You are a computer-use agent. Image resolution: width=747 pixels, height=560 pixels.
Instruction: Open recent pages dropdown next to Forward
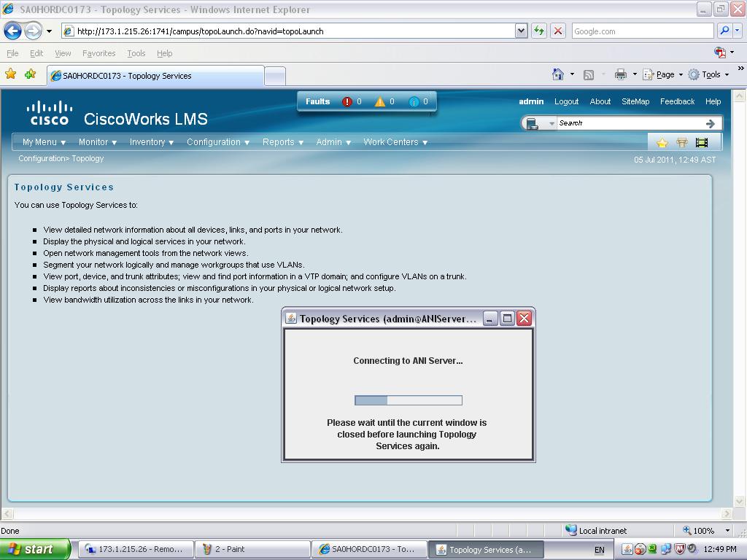pyautogui.click(x=49, y=31)
